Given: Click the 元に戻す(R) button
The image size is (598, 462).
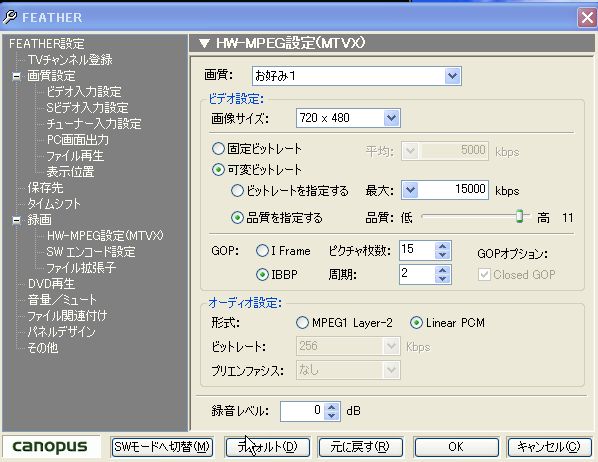Looking at the screenshot, I should (360, 447).
